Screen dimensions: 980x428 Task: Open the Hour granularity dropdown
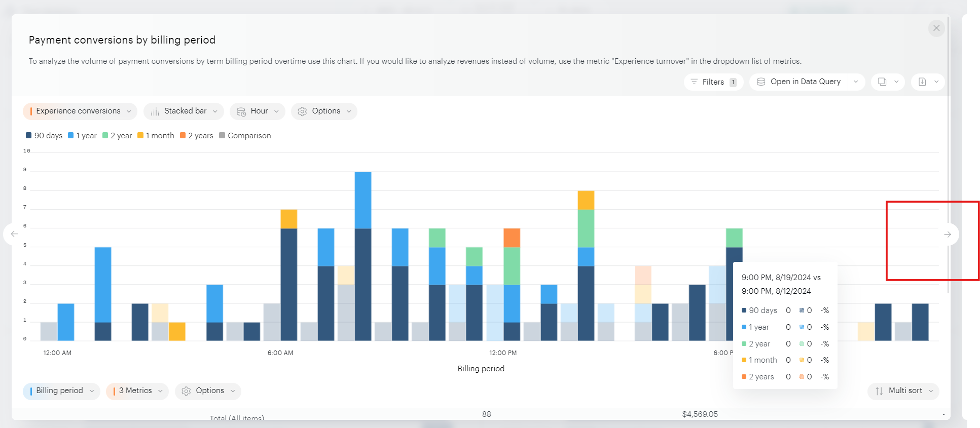click(x=258, y=111)
